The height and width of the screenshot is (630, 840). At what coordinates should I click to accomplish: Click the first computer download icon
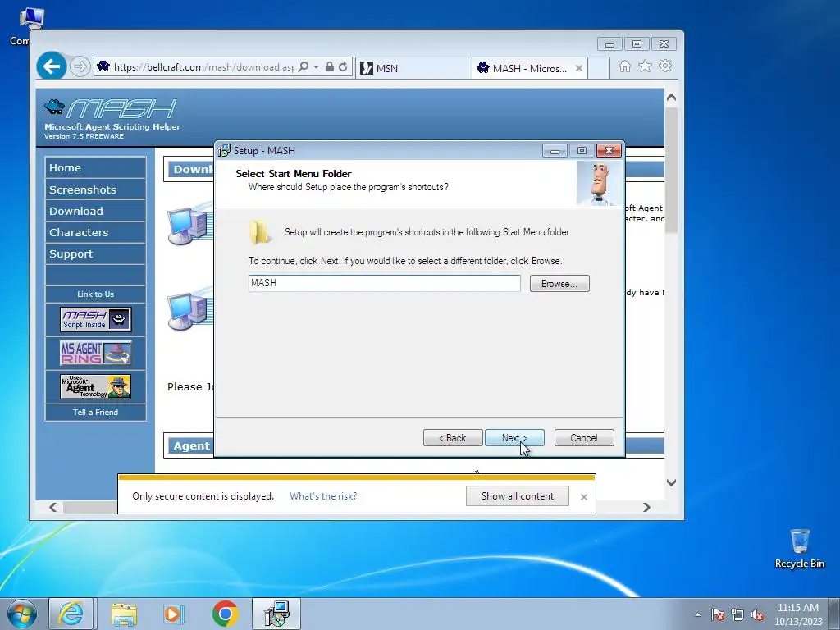pos(189,225)
